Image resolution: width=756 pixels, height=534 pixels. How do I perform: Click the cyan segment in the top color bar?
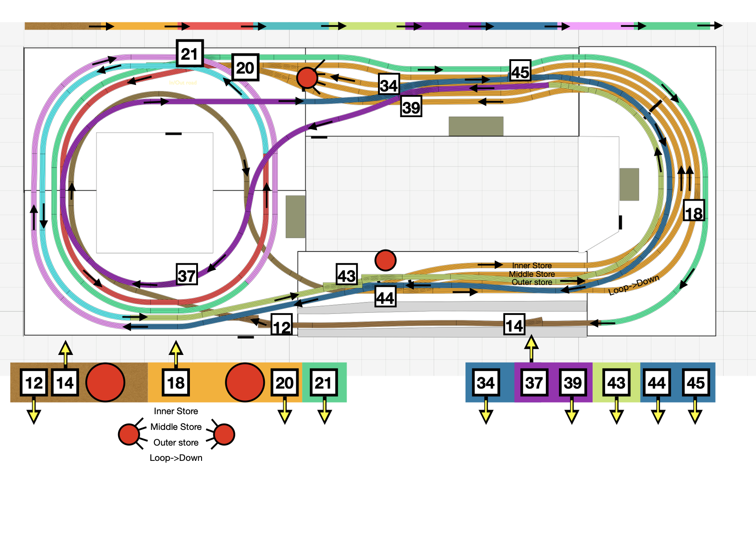[x=292, y=26]
